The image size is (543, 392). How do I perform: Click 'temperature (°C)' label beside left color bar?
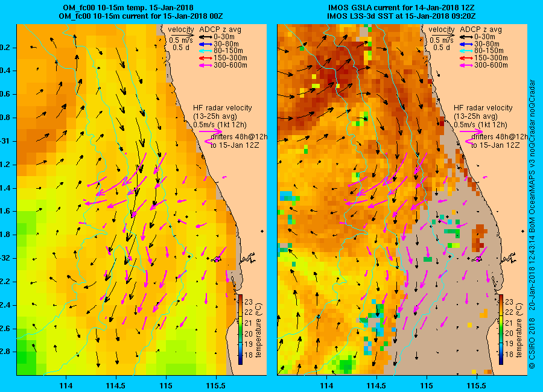[x=259, y=330]
